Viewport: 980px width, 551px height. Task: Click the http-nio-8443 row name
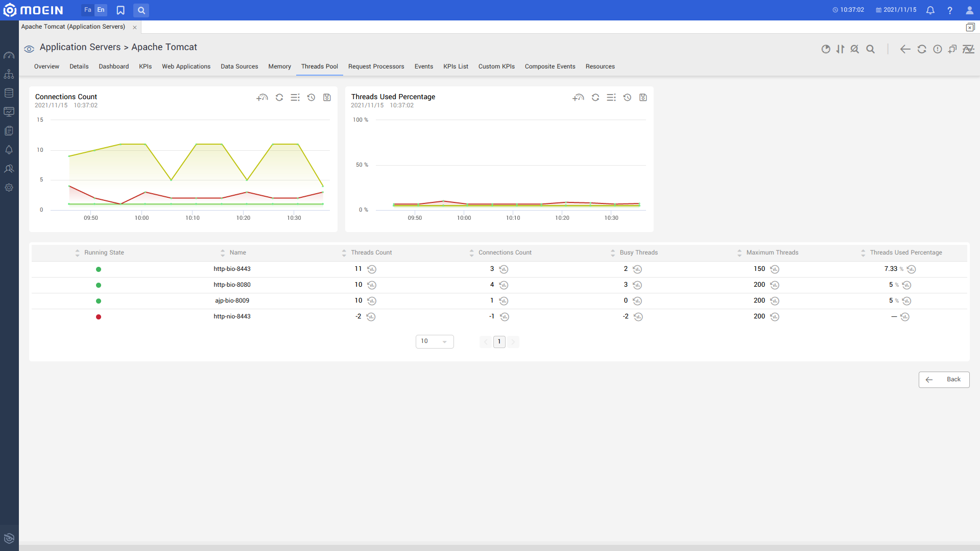click(x=232, y=317)
